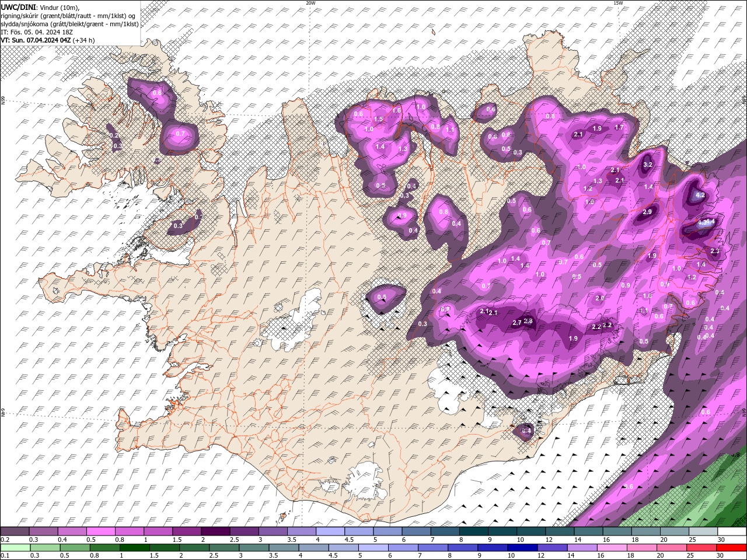Click the '3.2' snowfall value on the map
This screenshot has width=747, height=560.
click(x=647, y=165)
